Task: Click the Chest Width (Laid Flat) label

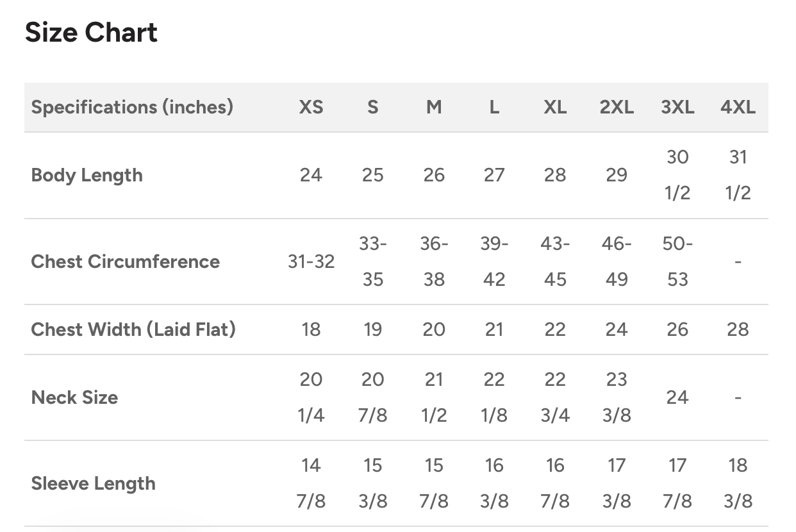Action: click(x=133, y=329)
